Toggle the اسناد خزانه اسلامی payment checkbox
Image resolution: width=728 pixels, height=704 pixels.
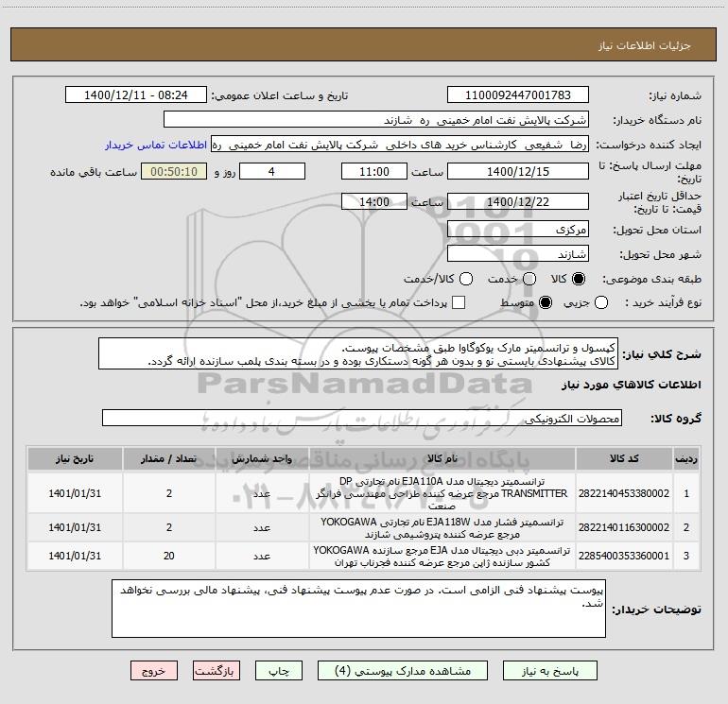(x=459, y=302)
